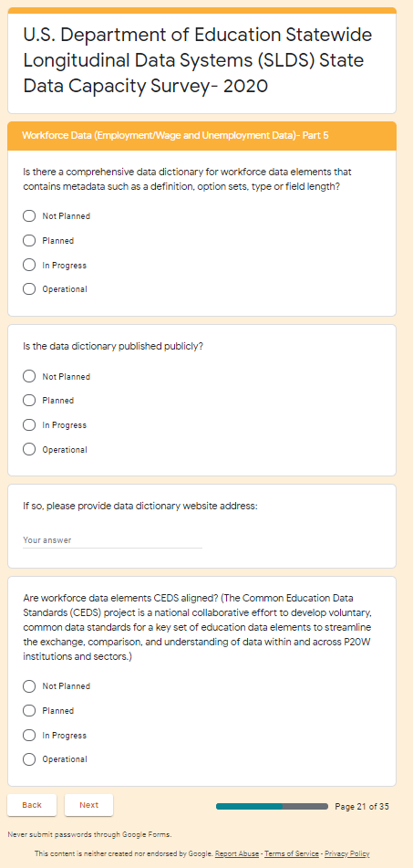Click the Workforce Data Part 5 section header

coord(201,136)
